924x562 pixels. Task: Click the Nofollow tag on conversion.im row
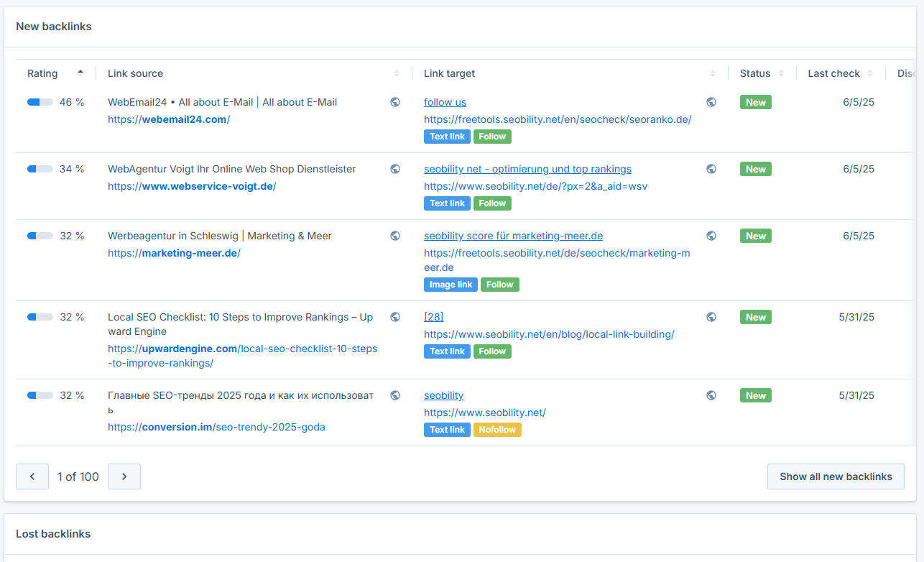497,430
